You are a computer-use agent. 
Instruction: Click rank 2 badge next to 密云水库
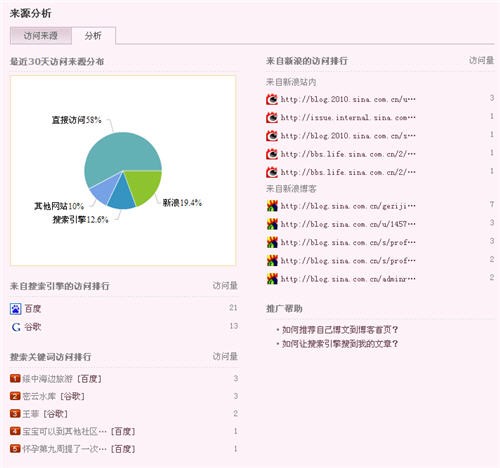click(x=15, y=396)
